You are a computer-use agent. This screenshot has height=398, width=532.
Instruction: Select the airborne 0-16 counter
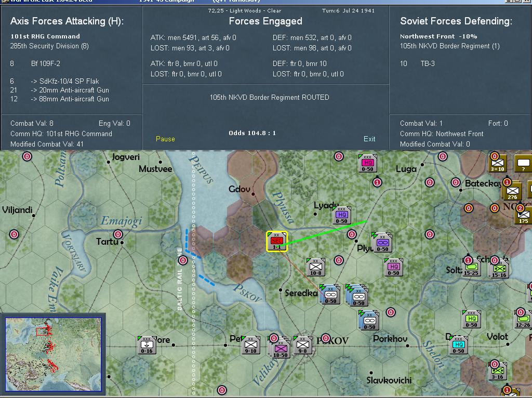[147, 345]
